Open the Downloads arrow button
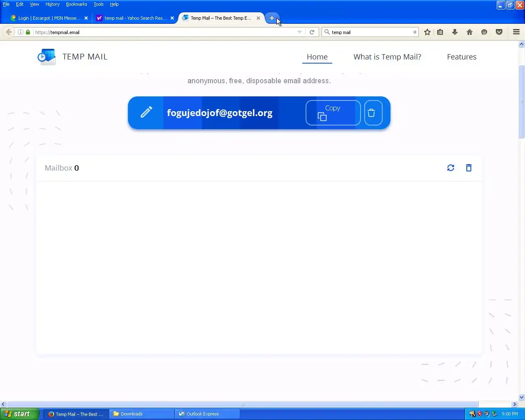 click(x=455, y=32)
